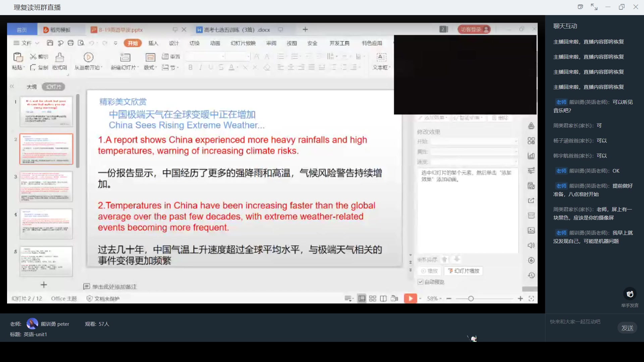The width and height of the screenshot is (644, 362).
Task: Open the 节 section dropdown
Action: pyautogui.click(x=170, y=67)
